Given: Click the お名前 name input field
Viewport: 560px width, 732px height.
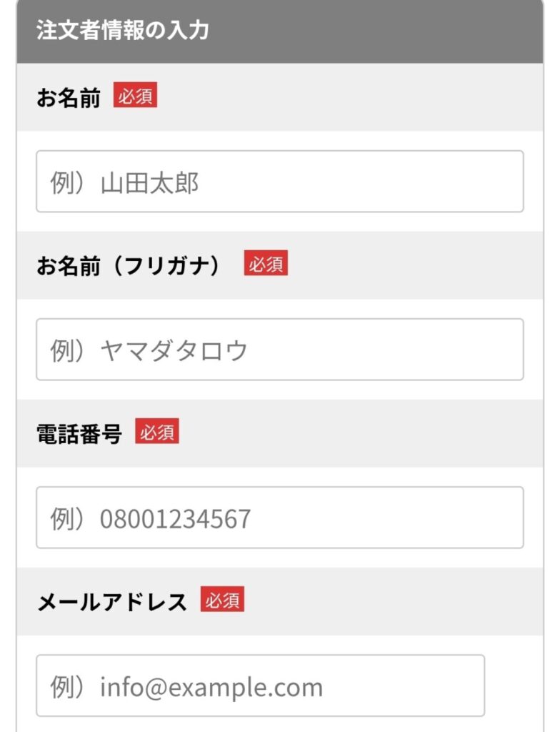Looking at the screenshot, I should click(279, 182).
